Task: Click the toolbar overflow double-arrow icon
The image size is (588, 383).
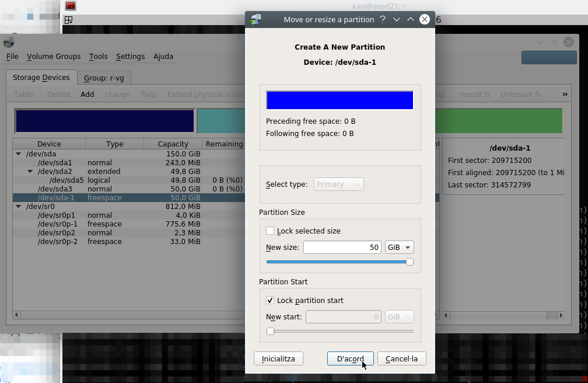Action: pyautogui.click(x=565, y=94)
